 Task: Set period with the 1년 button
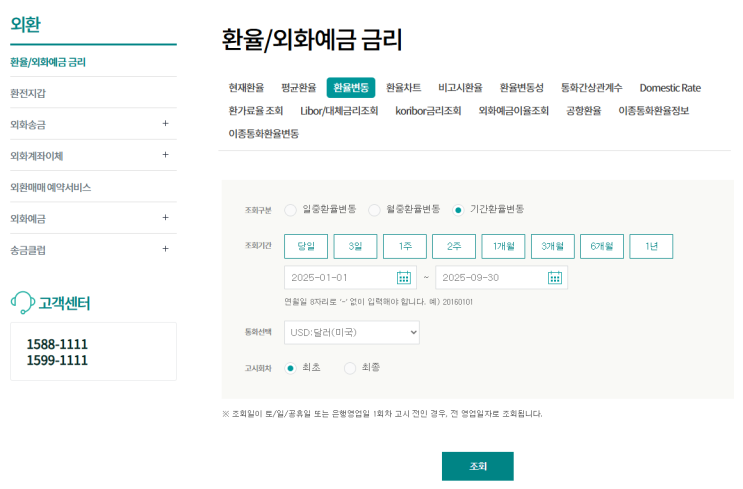[651, 246]
